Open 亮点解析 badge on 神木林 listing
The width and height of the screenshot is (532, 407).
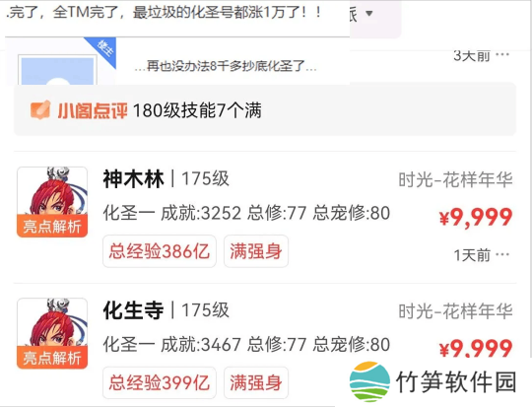(52, 226)
